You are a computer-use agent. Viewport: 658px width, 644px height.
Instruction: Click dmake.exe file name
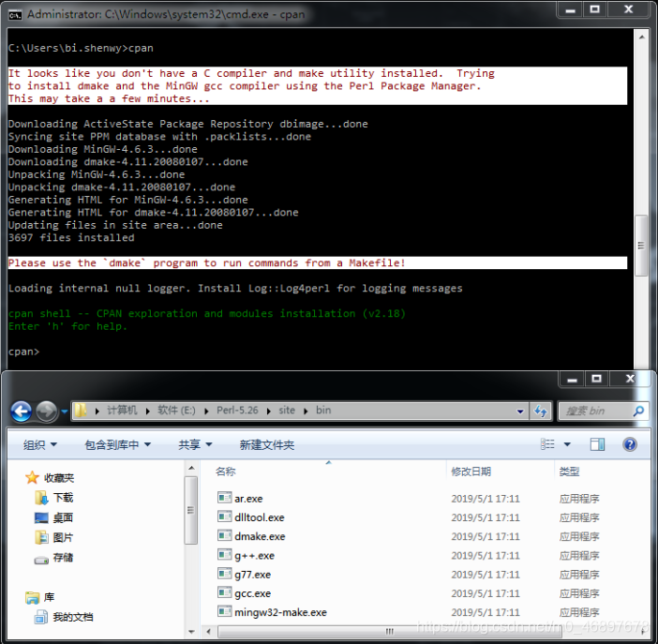click(x=260, y=536)
